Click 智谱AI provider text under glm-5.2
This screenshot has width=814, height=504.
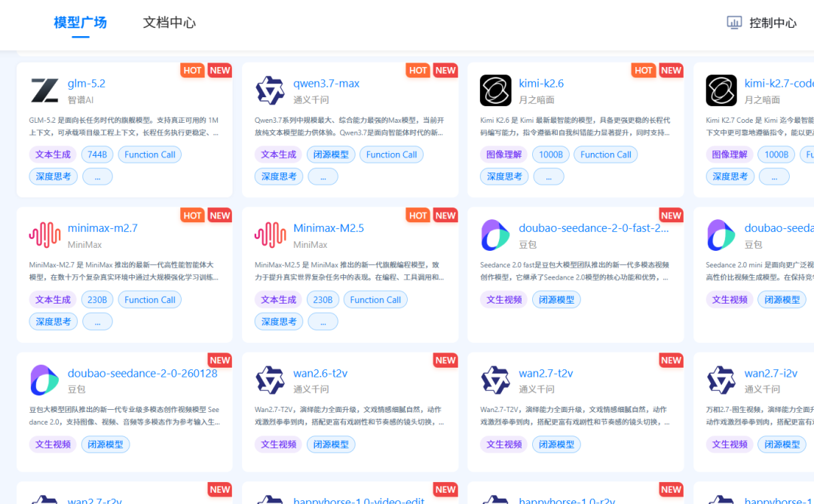point(81,99)
